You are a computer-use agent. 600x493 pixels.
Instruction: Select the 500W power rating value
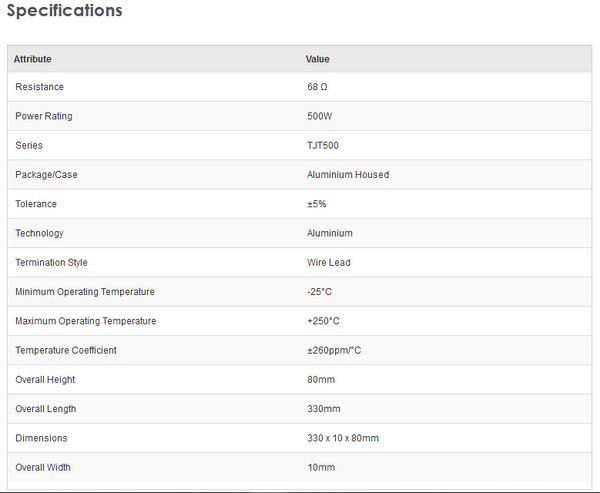(320, 116)
